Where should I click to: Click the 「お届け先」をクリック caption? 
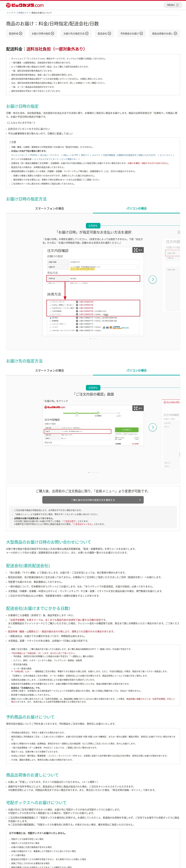(55, 401)
